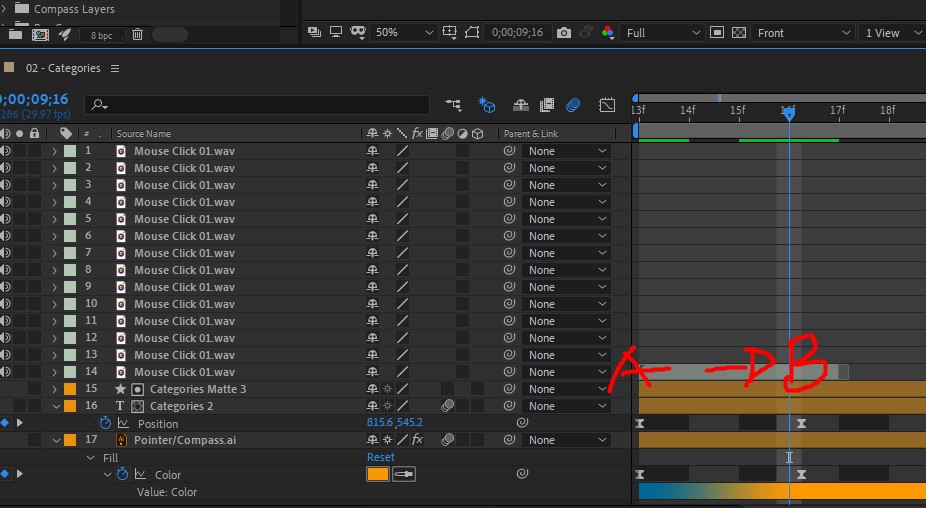Collapse the Color property twirl
The height and width of the screenshot is (508, 926).
107,474
